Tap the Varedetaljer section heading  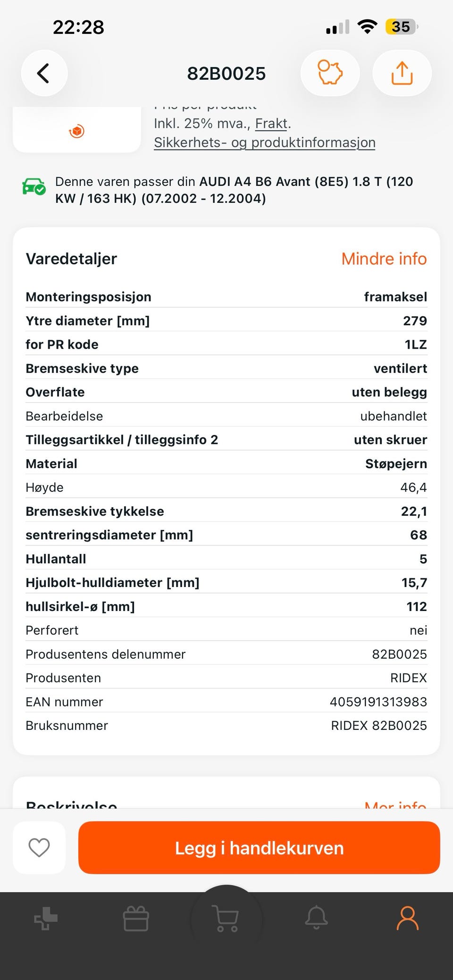point(71,259)
